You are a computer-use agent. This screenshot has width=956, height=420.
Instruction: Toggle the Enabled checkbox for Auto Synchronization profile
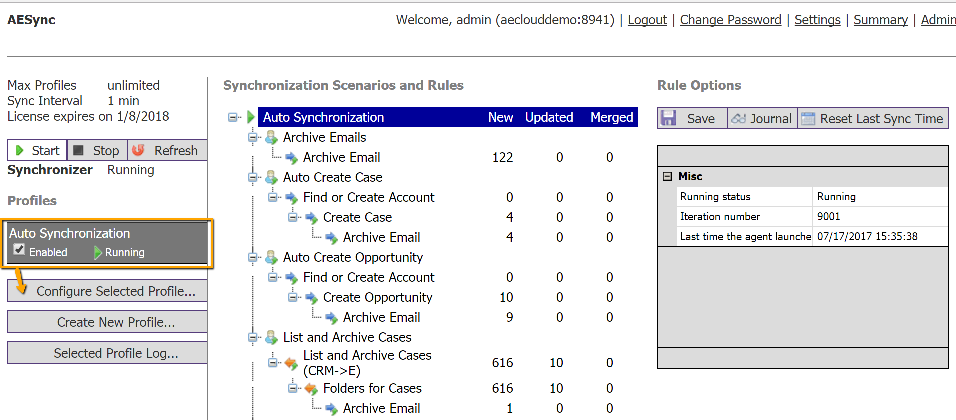[19, 250]
